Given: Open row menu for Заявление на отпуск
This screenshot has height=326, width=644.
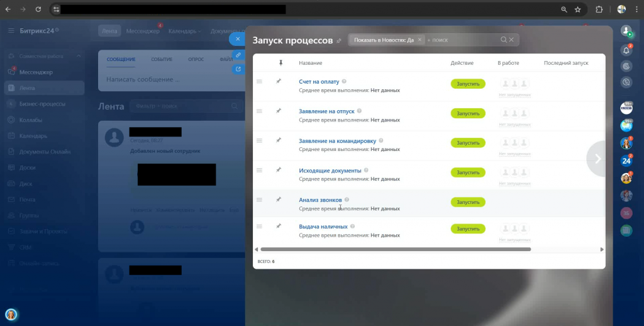Looking at the screenshot, I should (x=259, y=111).
